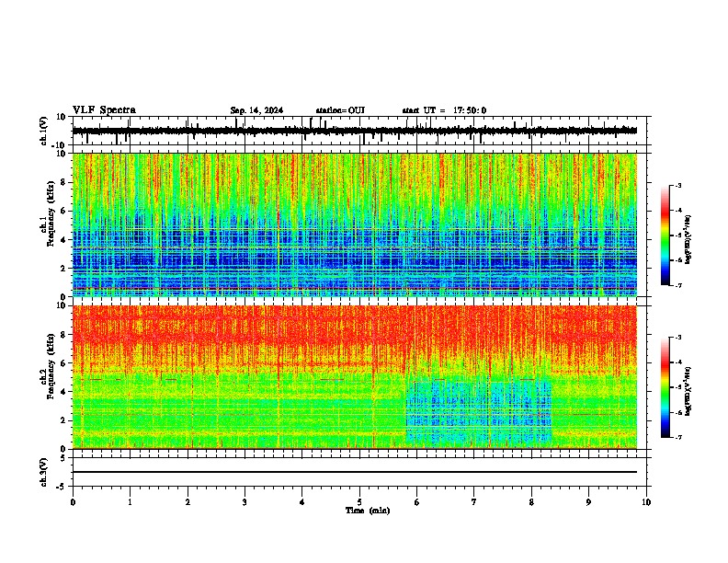Click inside the ch.1 spectrogram panel
The image size is (728, 563).
[355, 224]
